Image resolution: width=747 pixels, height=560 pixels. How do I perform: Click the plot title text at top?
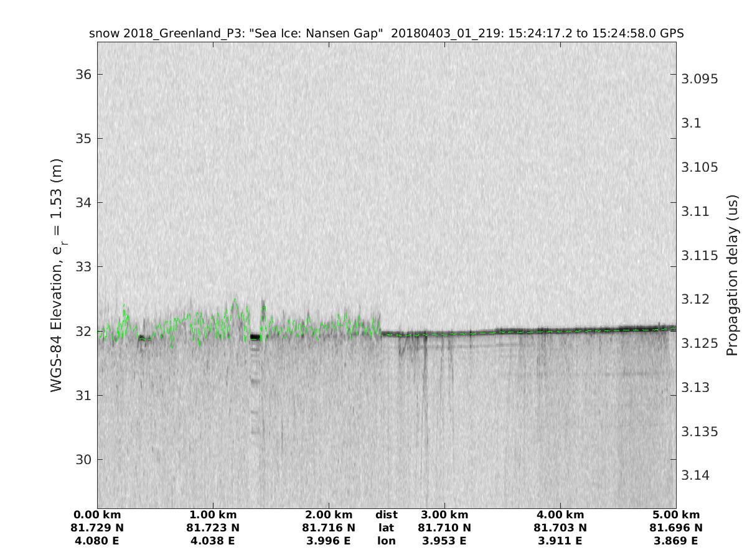coord(386,34)
